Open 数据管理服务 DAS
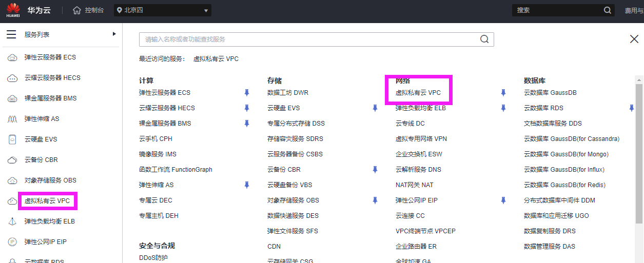Image resolution: width=644 pixels, height=263 pixels. point(550,247)
